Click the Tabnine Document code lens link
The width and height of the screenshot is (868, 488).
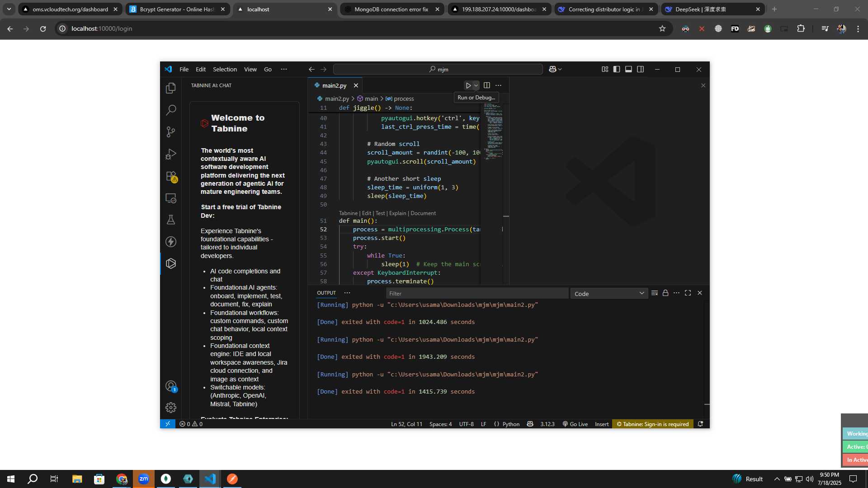coord(423,213)
